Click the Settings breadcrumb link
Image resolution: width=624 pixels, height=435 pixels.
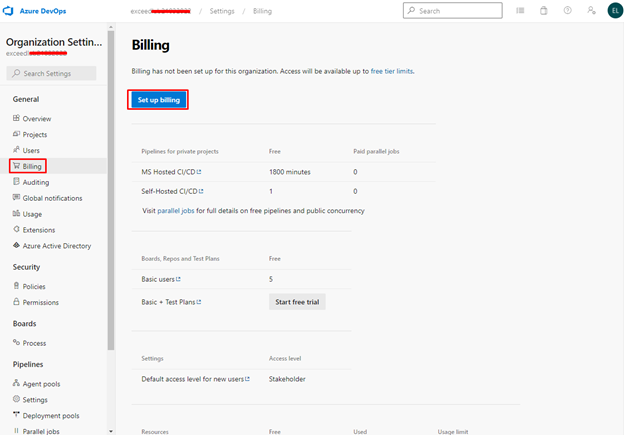point(222,11)
